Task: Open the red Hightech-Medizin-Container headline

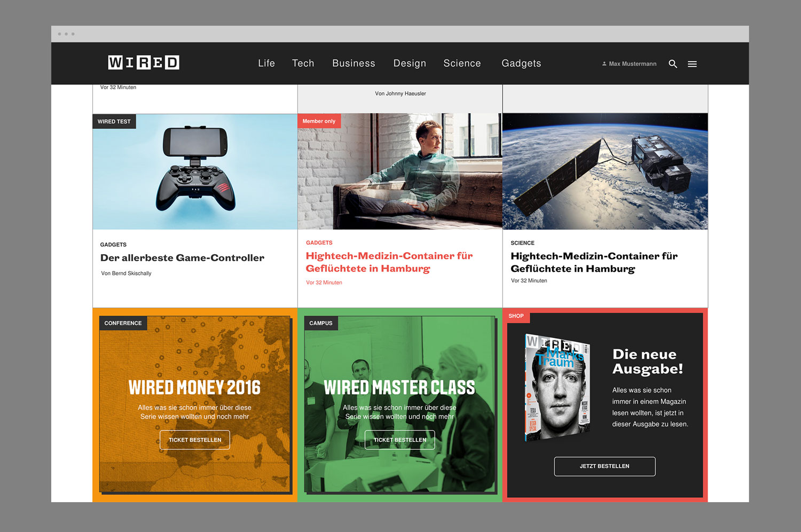Action: point(389,262)
